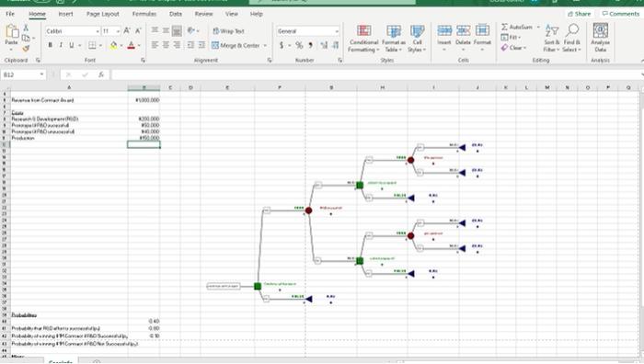Open the font size dropdown
The width and height of the screenshot is (644, 364).
click(118, 31)
